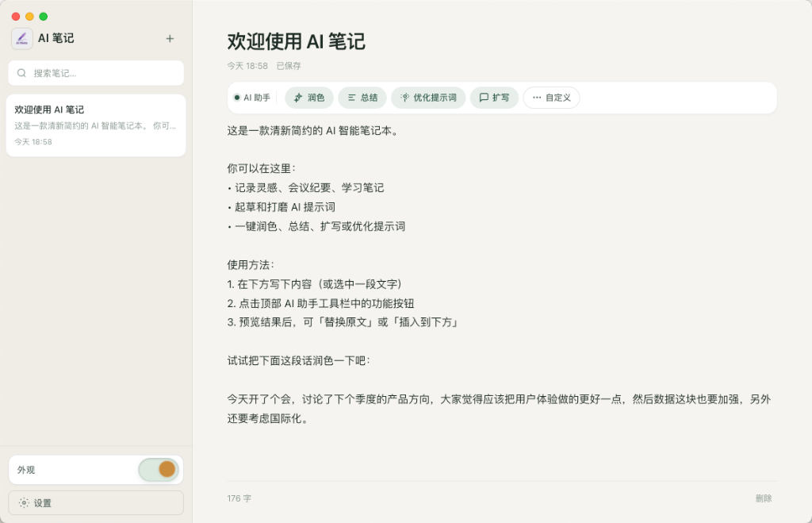Click bullet 一键润色、总结、扩写或优化提示词
The image size is (812, 523).
pyautogui.click(x=316, y=226)
